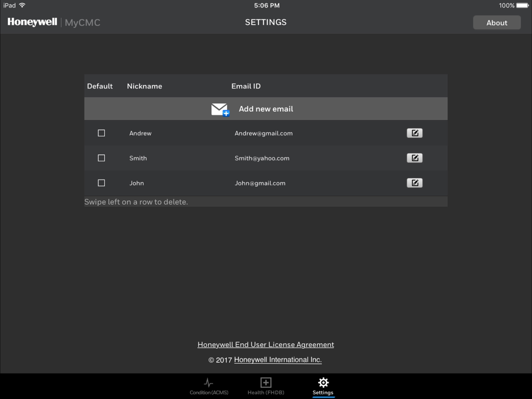Image resolution: width=532 pixels, height=399 pixels.
Task: Select the Settings gear icon
Action: click(323, 383)
